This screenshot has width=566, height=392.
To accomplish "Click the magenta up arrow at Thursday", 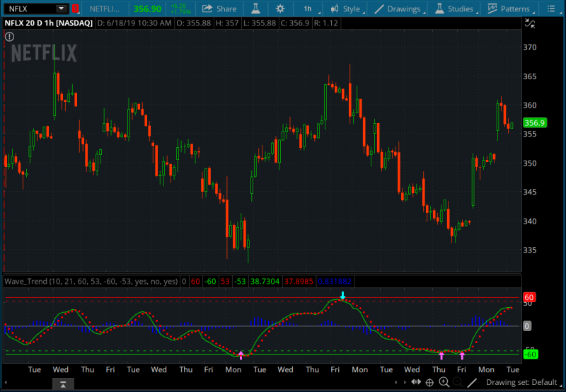I will tap(441, 355).
